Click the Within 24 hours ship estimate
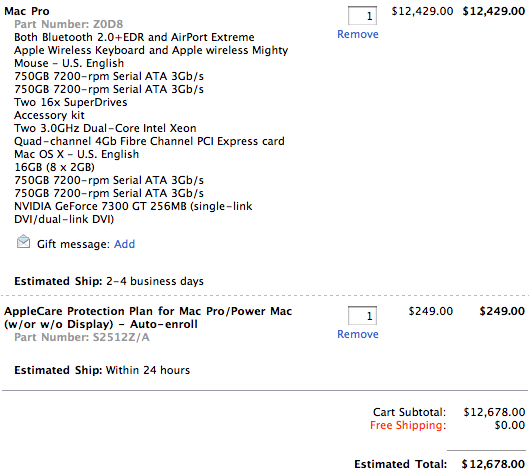The height and width of the screenshot is (476, 530). tap(148, 370)
